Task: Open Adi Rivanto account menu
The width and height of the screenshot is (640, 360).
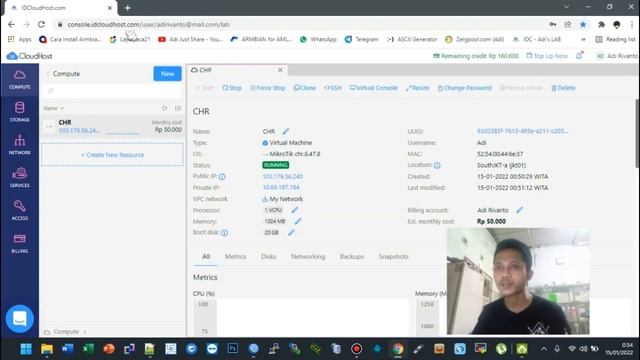Action: tap(617, 56)
